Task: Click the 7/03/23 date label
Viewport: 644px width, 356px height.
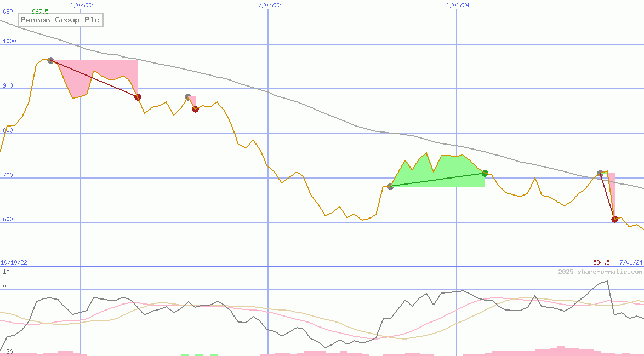Action: 270,5
